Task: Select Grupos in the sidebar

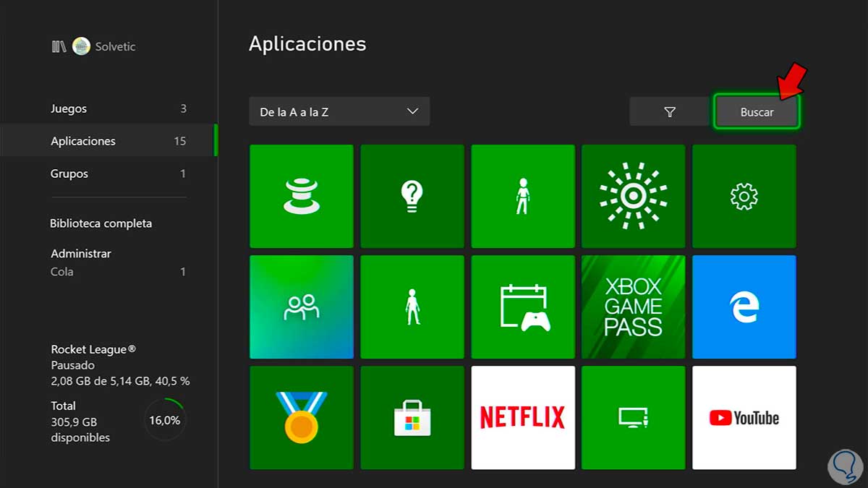Action: click(x=109, y=174)
